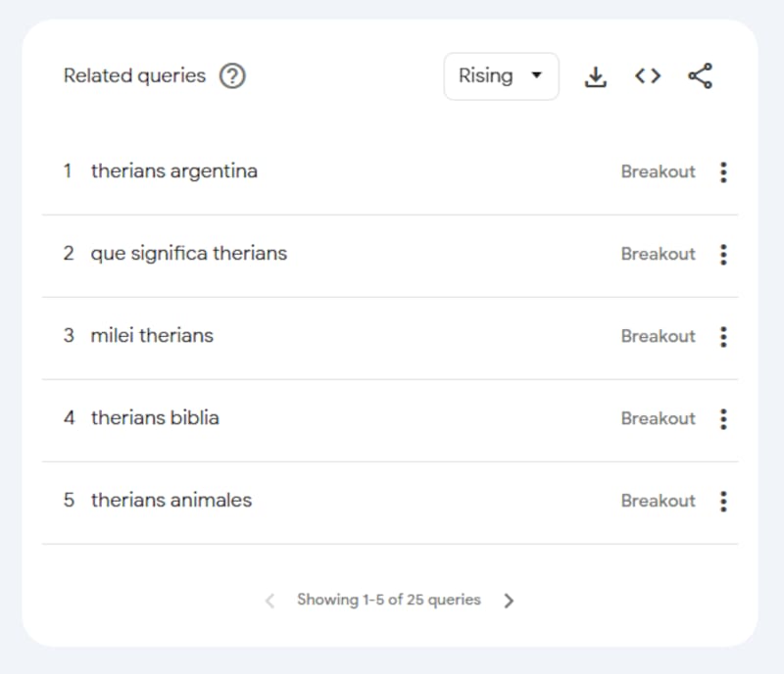
Task: Open the milei therians query
Action: click(x=152, y=336)
